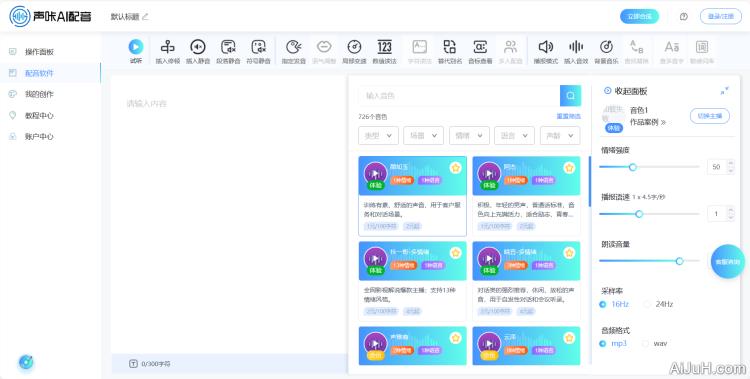Viewport: 750px width, 379px height.
Task: Select the 局部变速 tool icon
Action: (x=354, y=46)
